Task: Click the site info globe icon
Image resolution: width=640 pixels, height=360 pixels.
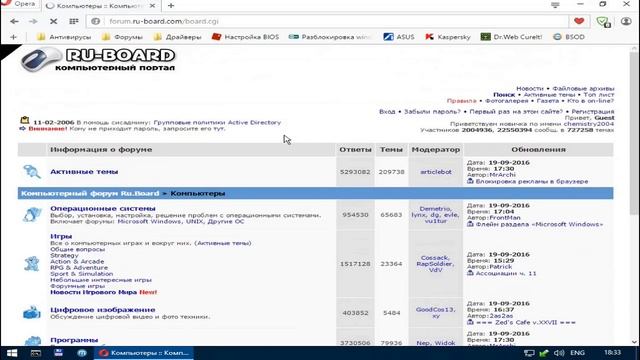Action: click(x=96, y=21)
